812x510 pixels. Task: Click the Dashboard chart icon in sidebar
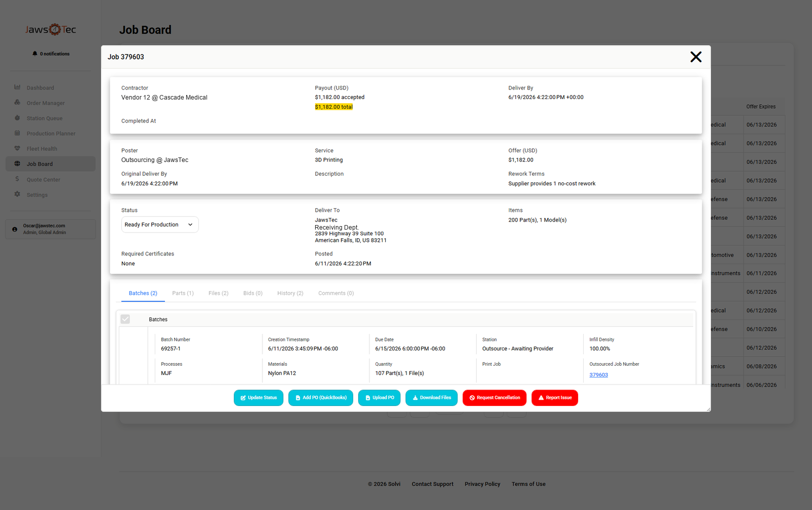pyautogui.click(x=17, y=87)
